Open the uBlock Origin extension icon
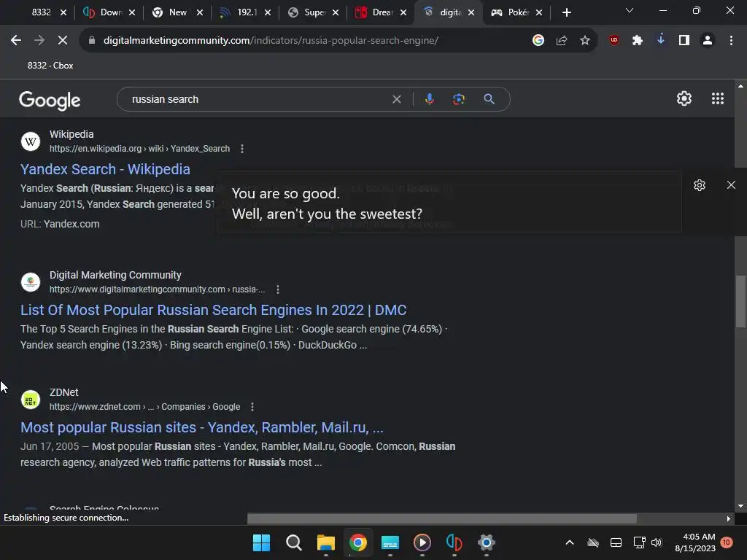This screenshot has height=560, width=747. [x=614, y=41]
